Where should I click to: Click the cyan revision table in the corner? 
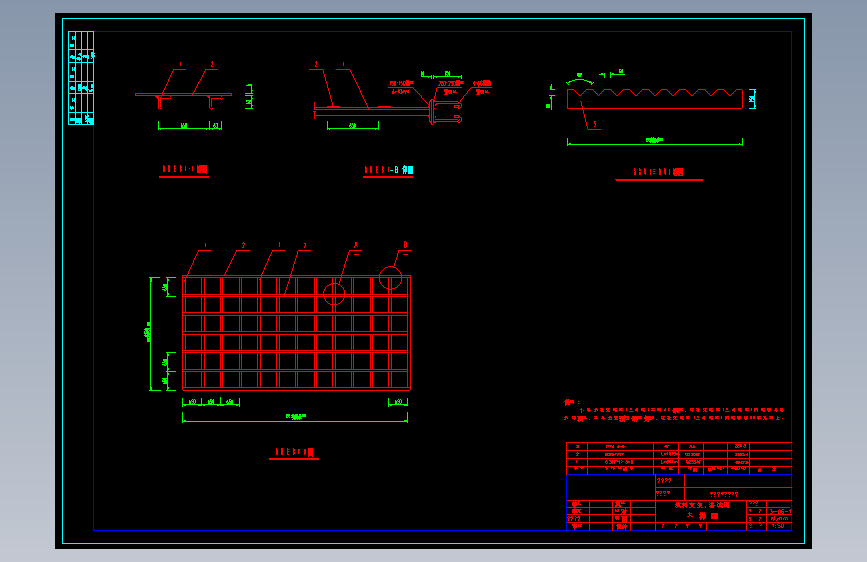pyautogui.click(x=81, y=78)
